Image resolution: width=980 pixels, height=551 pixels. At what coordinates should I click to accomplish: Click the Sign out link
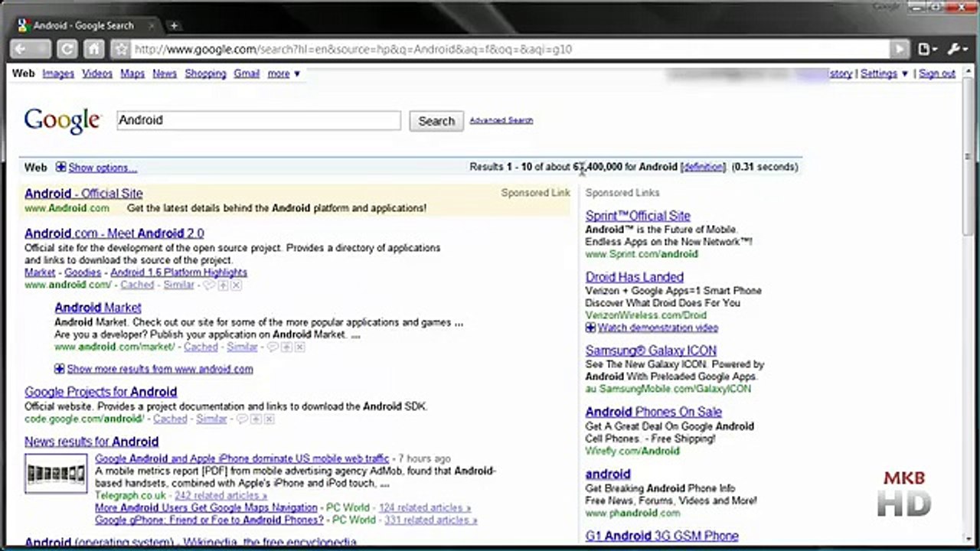[x=937, y=73]
